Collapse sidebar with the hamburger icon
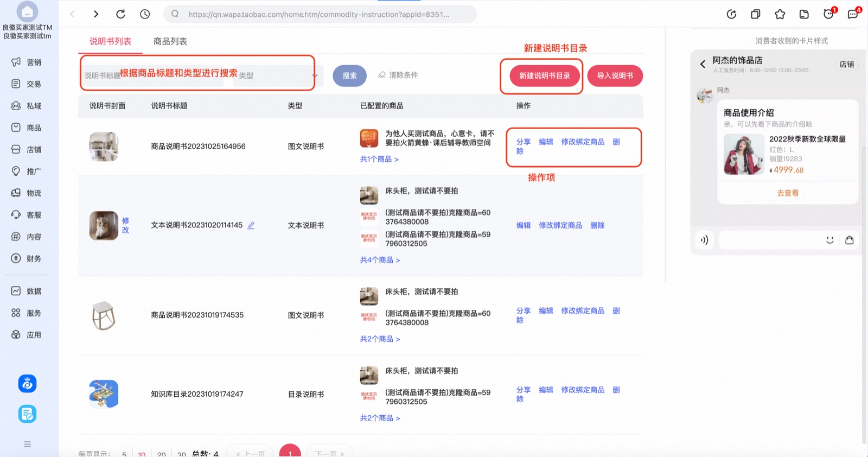The image size is (868, 457). pos(27,444)
